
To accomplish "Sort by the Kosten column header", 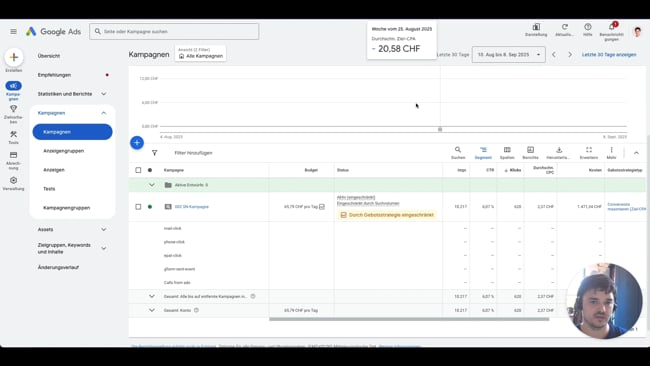I will click(595, 170).
